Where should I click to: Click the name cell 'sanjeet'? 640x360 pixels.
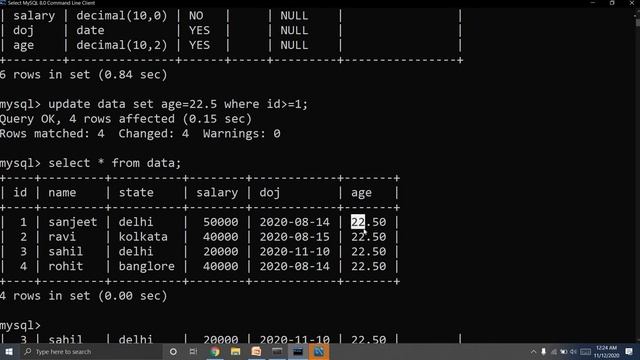[x=73, y=222]
